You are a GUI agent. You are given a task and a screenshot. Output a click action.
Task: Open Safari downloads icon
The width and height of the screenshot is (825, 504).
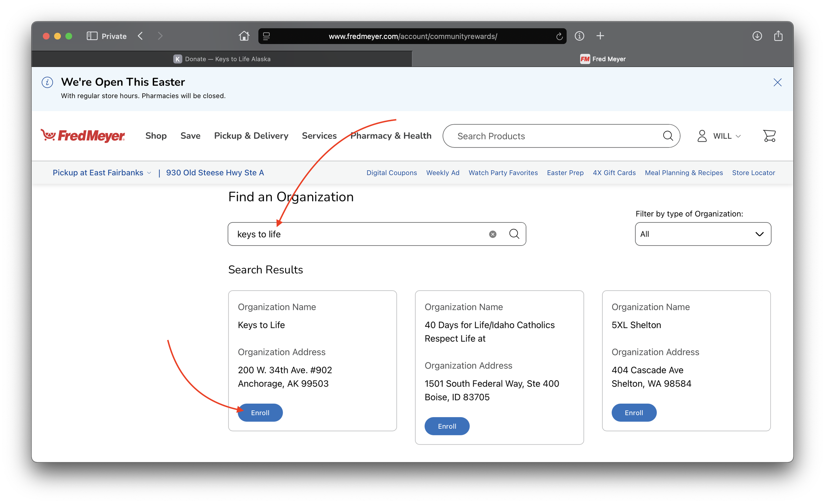757,36
